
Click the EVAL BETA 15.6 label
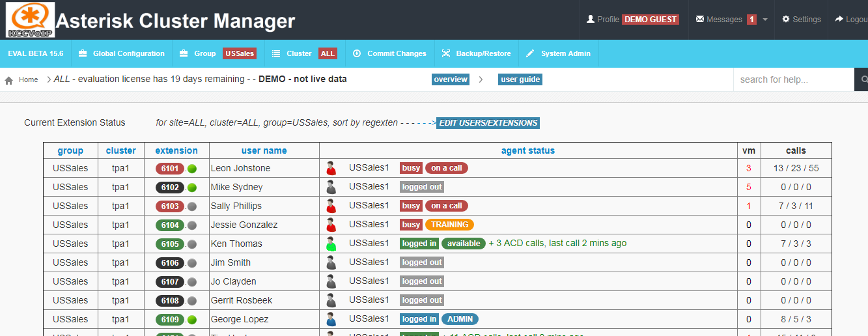click(36, 53)
